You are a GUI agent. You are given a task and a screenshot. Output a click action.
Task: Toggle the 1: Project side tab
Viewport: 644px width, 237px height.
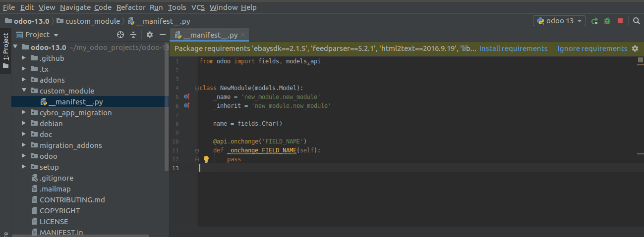[5, 51]
